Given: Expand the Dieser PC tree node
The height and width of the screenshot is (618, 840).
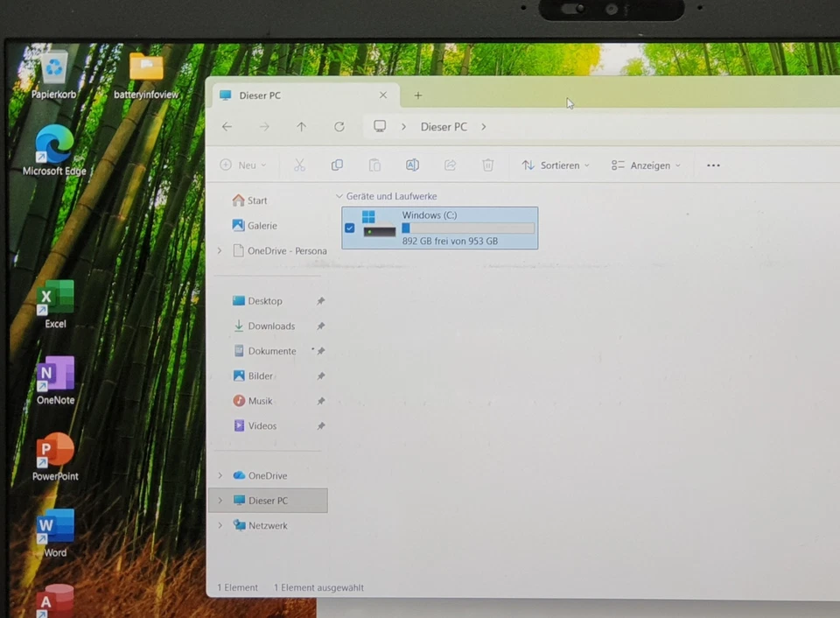Looking at the screenshot, I should point(220,501).
